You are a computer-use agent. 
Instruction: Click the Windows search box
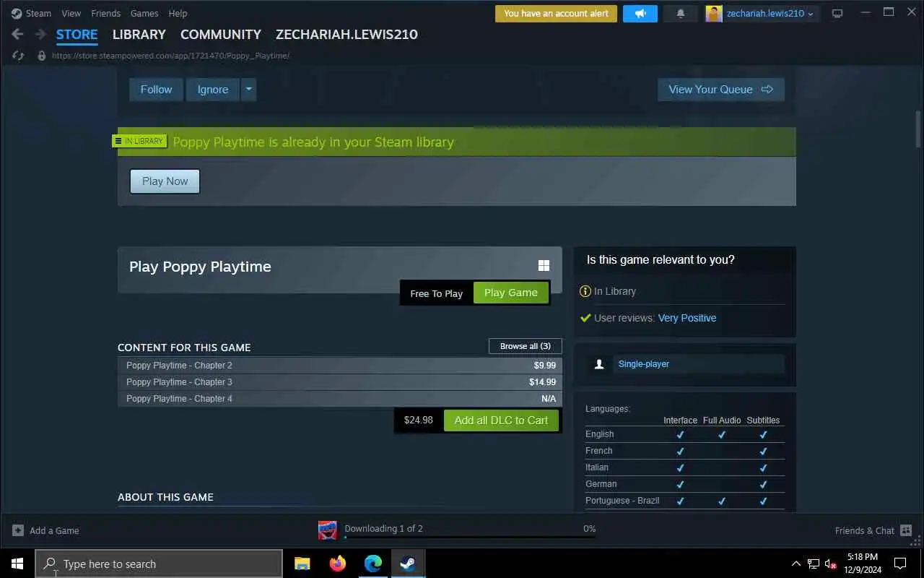(x=159, y=564)
